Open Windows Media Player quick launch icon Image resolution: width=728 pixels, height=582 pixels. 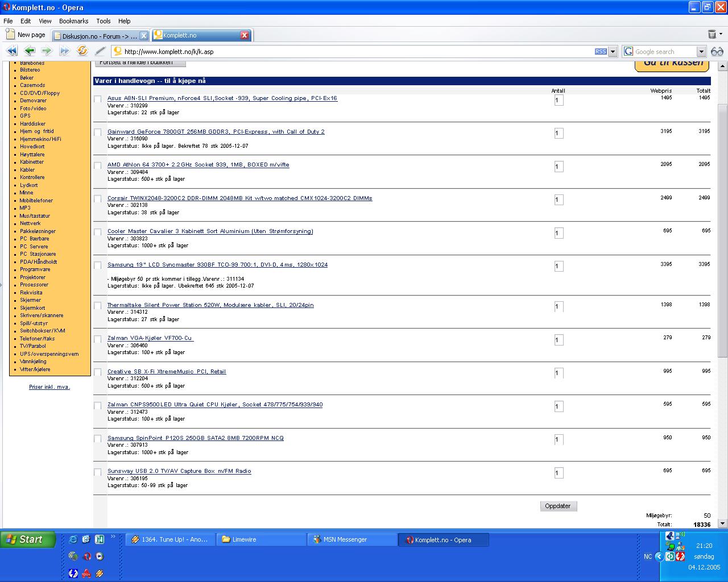coord(100,556)
